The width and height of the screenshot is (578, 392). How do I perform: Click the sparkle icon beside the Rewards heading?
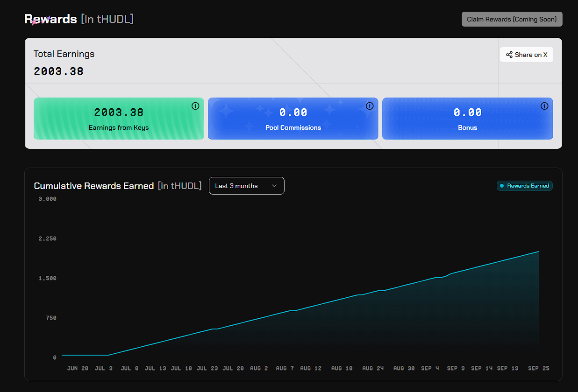click(x=41, y=21)
